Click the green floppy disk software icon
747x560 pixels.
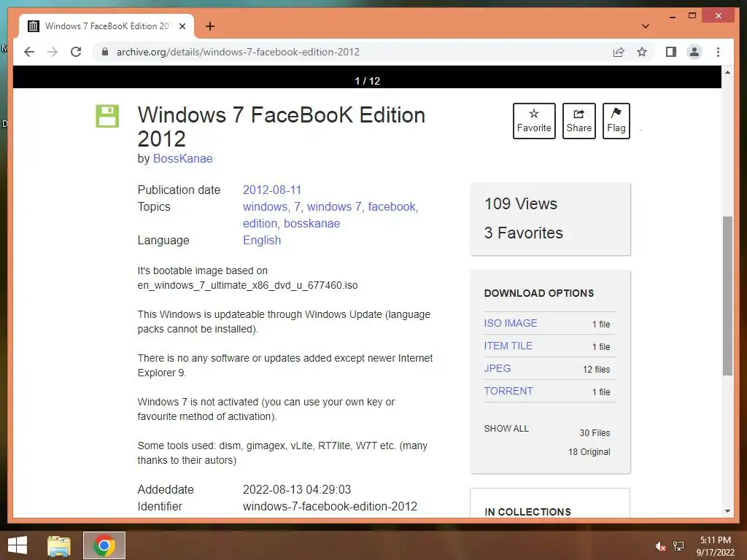click(107, 116)
